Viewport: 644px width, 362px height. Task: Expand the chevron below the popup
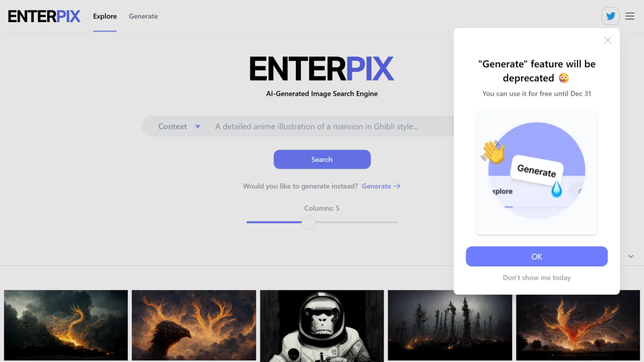click(x=631, y=256)
